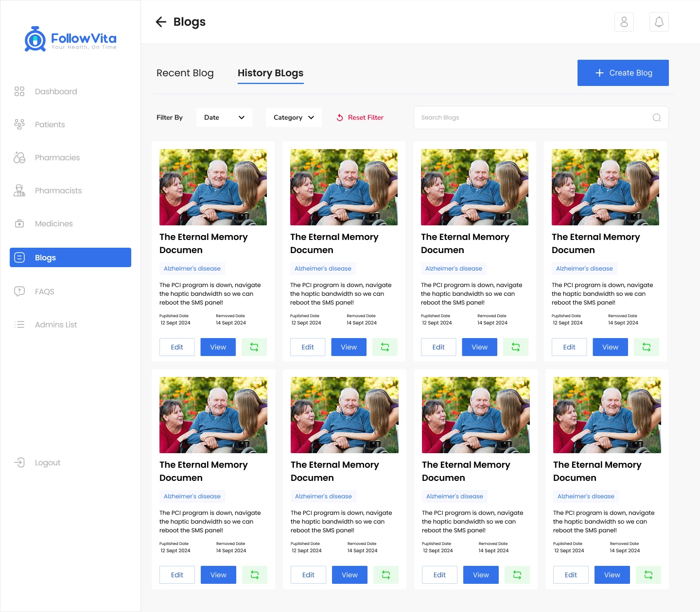Image resolution: width=700 pixels, height=612 pixels.
Task: Open the second top-row blog thumbnail image
Action: [344, 187]
